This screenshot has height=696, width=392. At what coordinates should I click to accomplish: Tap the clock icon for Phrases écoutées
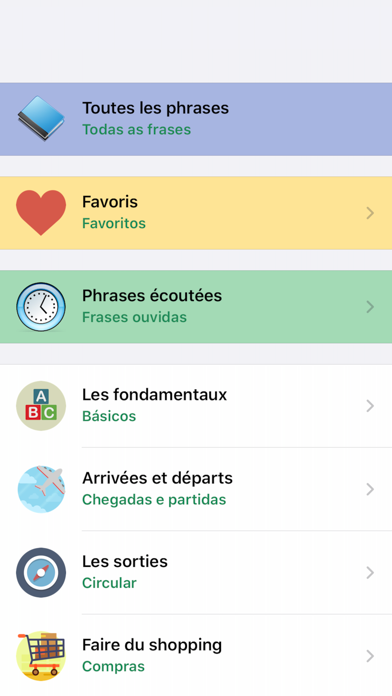(41, 307)
